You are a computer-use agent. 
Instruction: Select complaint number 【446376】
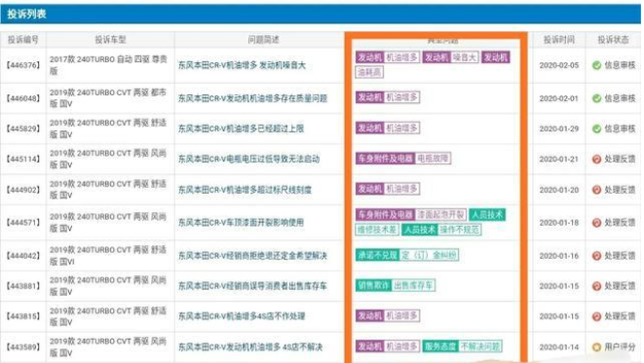[23, 65]
